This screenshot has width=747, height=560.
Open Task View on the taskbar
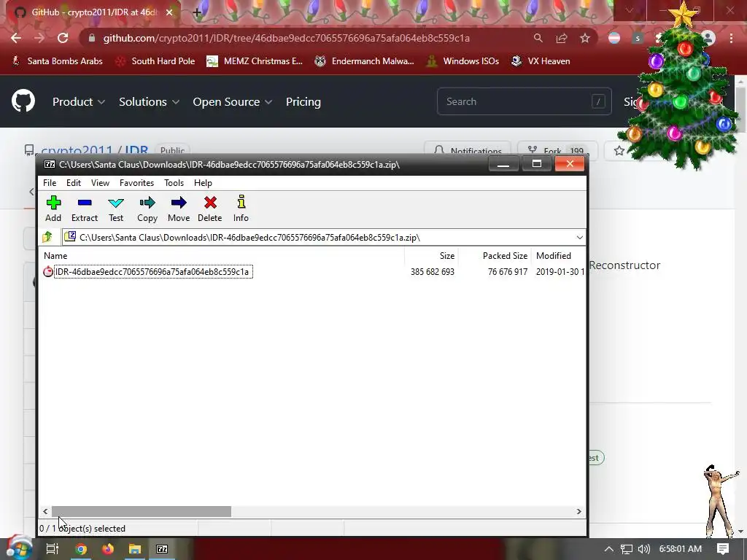coord(53,549)
